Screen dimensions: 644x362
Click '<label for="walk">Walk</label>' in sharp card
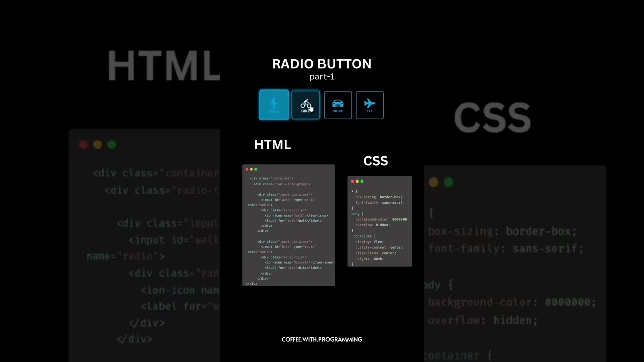pyautogui.click(x=293, y=220)
